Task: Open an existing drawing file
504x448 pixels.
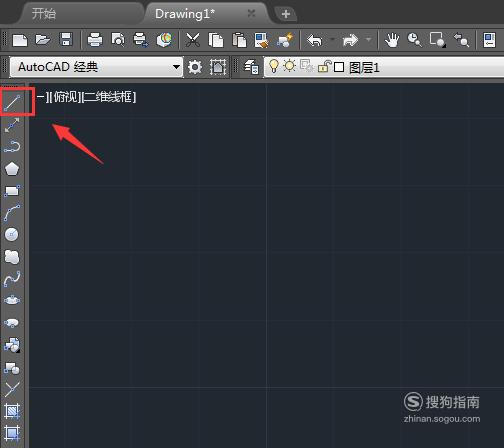Action: coord(43,40)
